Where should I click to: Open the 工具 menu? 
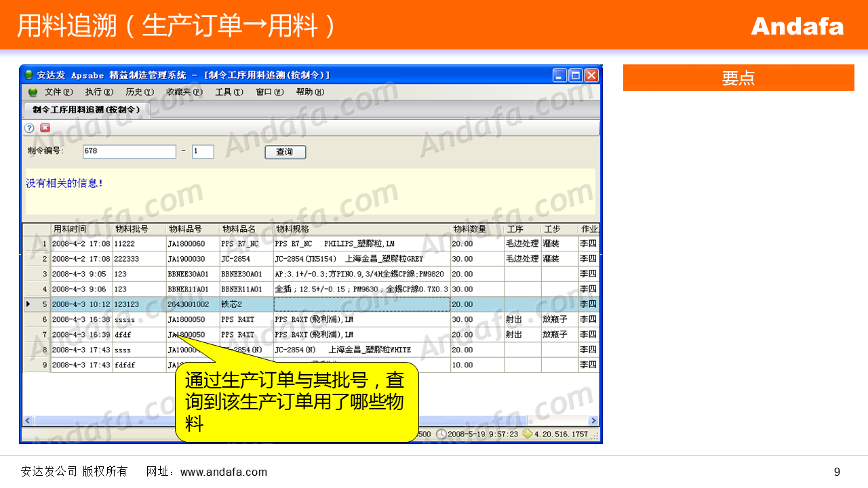click(229, 92)
